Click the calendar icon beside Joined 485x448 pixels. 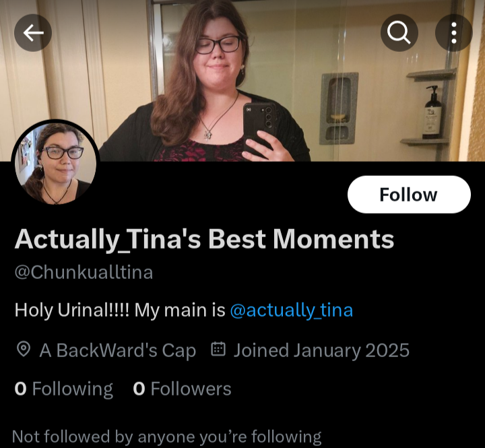[218, 349]
